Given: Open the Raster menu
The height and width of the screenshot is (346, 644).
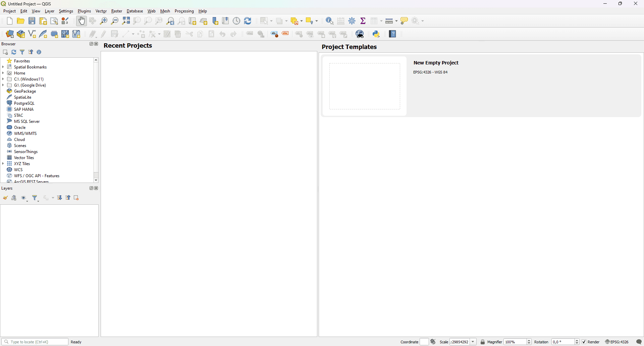Looking at the screenshot, I should [x=117, y=11].
